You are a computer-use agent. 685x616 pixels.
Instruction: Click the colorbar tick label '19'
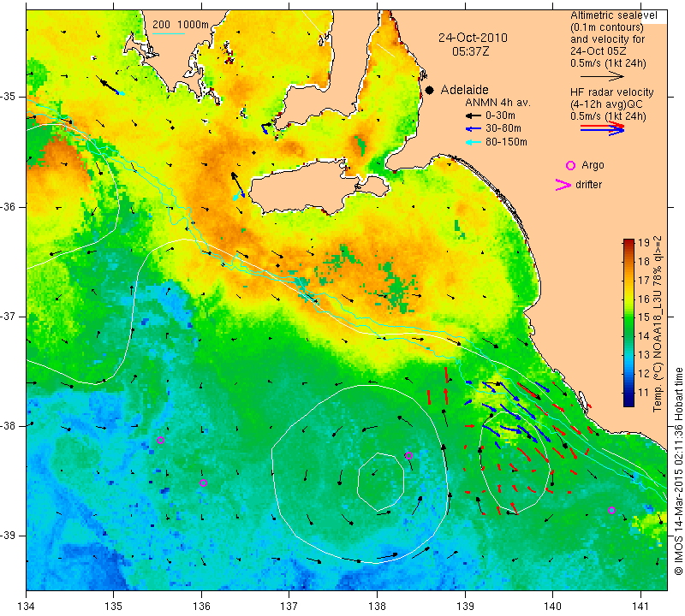pos(644,243)
